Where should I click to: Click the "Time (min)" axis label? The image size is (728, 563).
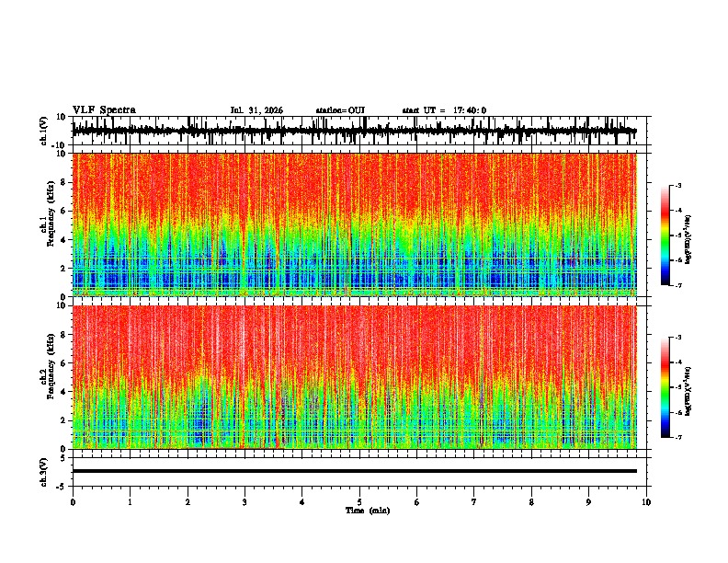click(x=368, y=511)
